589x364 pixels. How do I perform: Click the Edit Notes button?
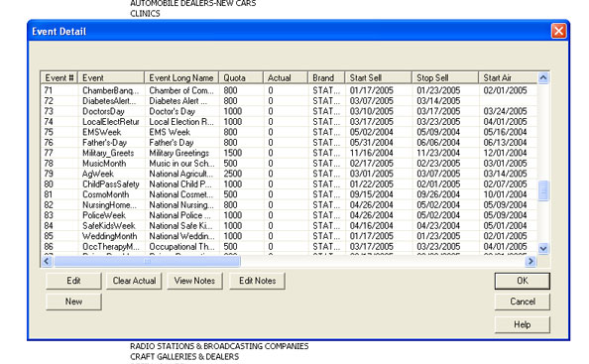coord(257,281)
